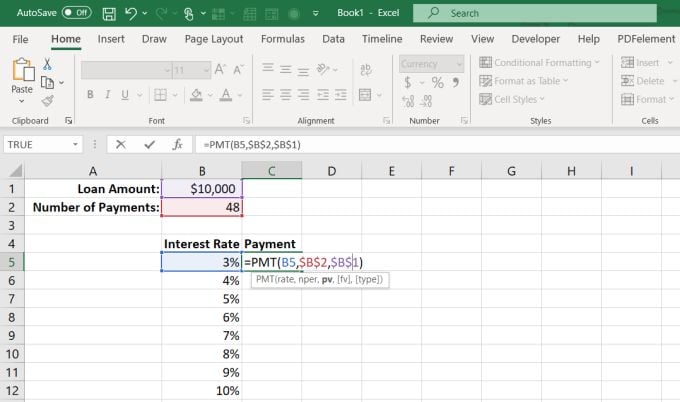Viewport: 680px width, 402px height.
Task: Click the Fill Color paint bucket
Action: pyautogui.click(x=197, y=95)
